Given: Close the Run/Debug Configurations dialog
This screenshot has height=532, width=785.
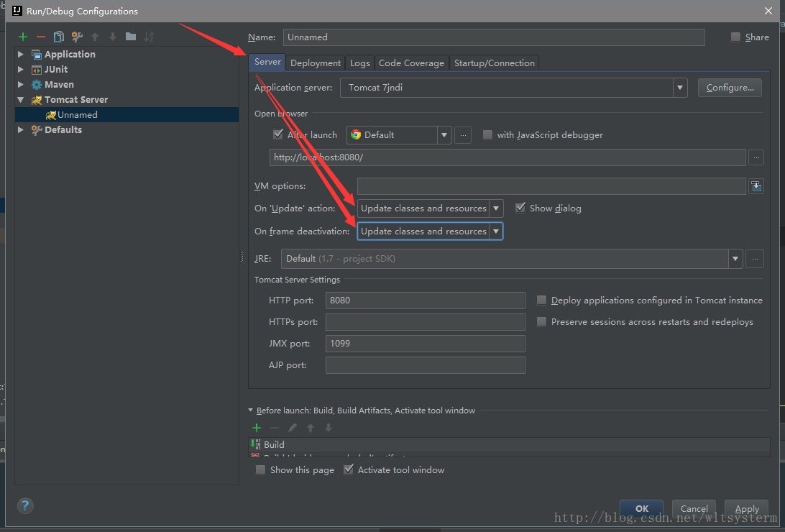Looking at the screenshot, I should coord(768,11).
